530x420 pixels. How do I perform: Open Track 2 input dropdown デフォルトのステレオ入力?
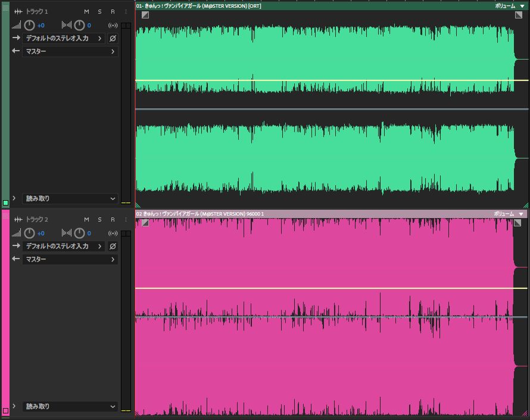64,246
